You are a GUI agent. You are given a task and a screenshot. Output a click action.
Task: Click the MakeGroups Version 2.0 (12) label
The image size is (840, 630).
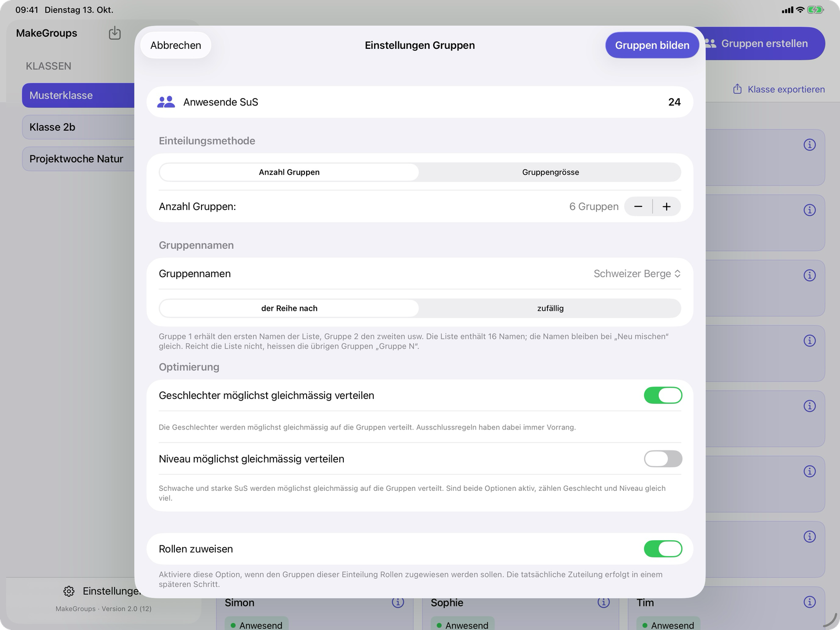pyautogui.click(x=103, y=608)
